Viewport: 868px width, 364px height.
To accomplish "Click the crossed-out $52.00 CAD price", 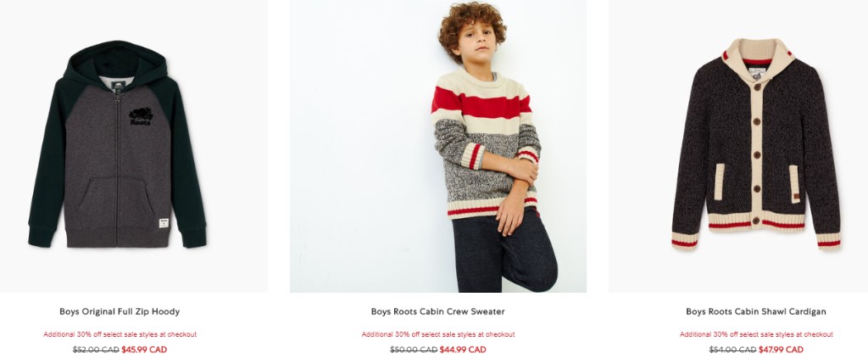I will tap(96, 350).
